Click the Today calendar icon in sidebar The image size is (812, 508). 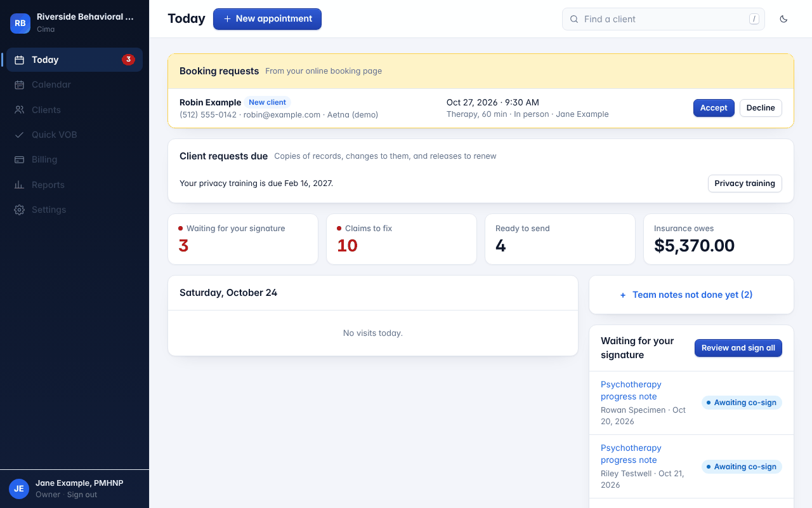coord(20,60)
